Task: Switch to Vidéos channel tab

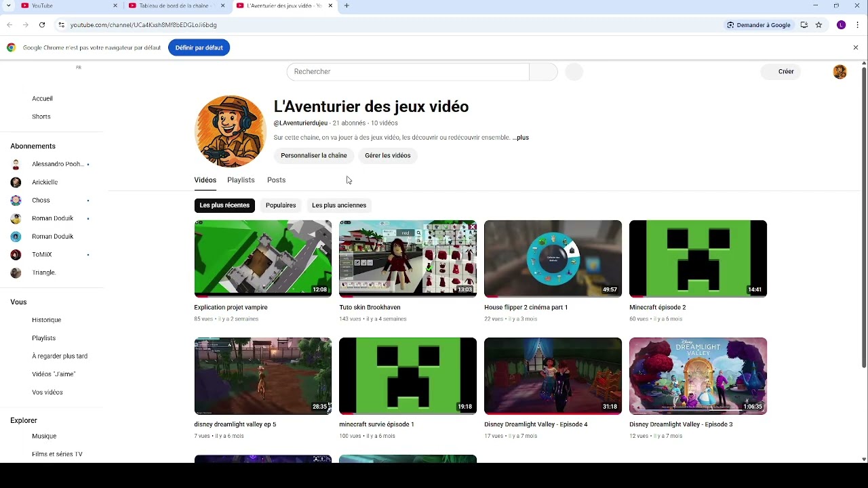Action: pos(205,180)
